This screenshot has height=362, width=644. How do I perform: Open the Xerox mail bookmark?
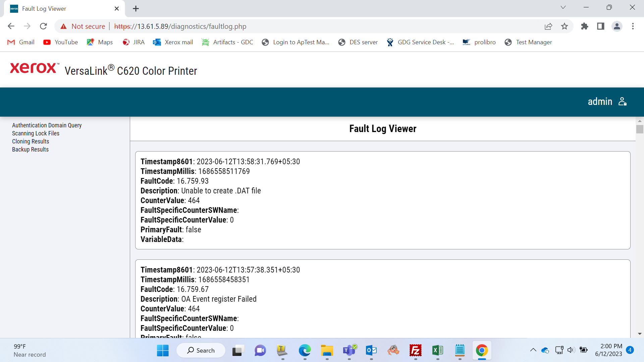[173, 42]
